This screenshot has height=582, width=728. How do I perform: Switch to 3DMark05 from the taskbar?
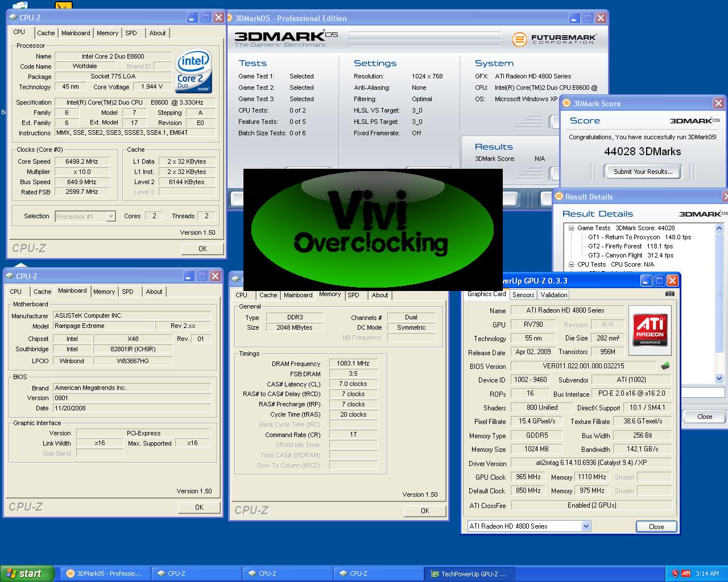tap(106, 573)
